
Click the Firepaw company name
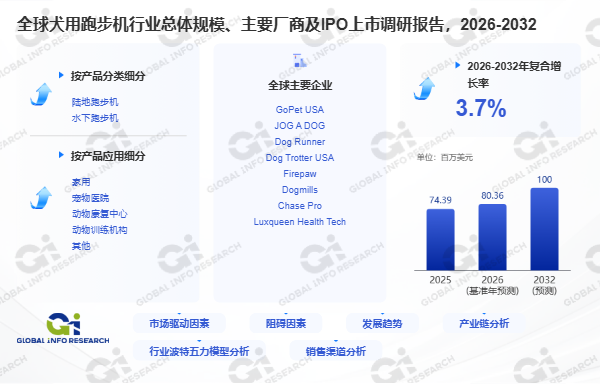300,174
